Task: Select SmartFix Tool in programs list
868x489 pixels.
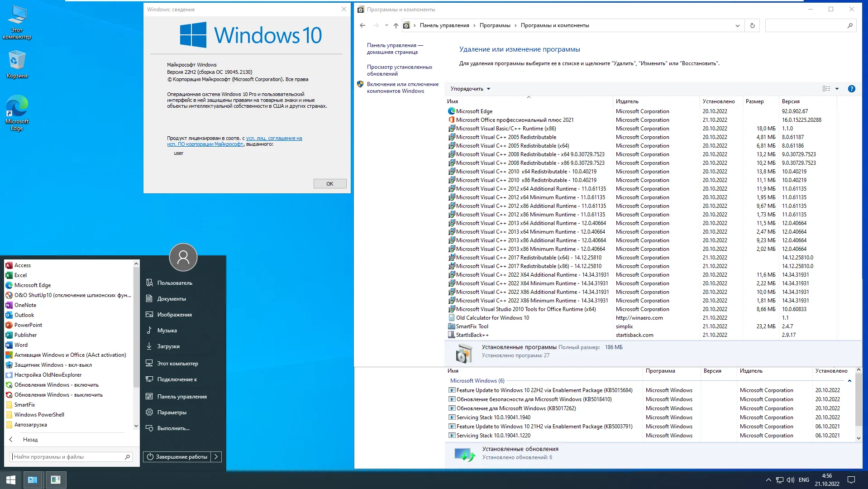Action: tap(472, 326)
